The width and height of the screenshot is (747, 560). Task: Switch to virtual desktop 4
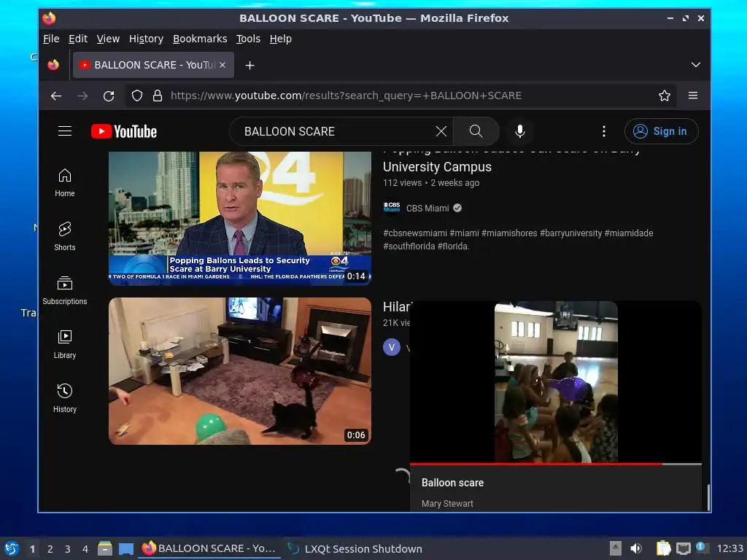(x=85, y=549)
